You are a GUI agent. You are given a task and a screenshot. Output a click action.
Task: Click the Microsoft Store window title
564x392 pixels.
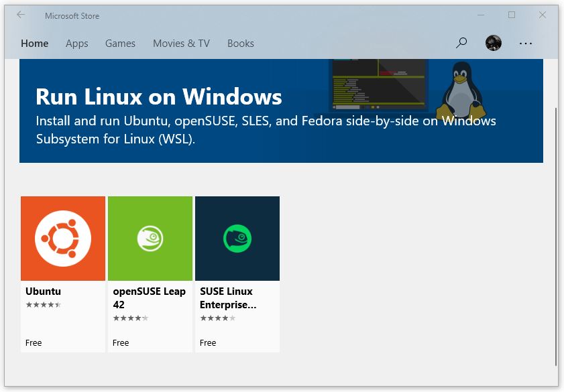(72, 16)
